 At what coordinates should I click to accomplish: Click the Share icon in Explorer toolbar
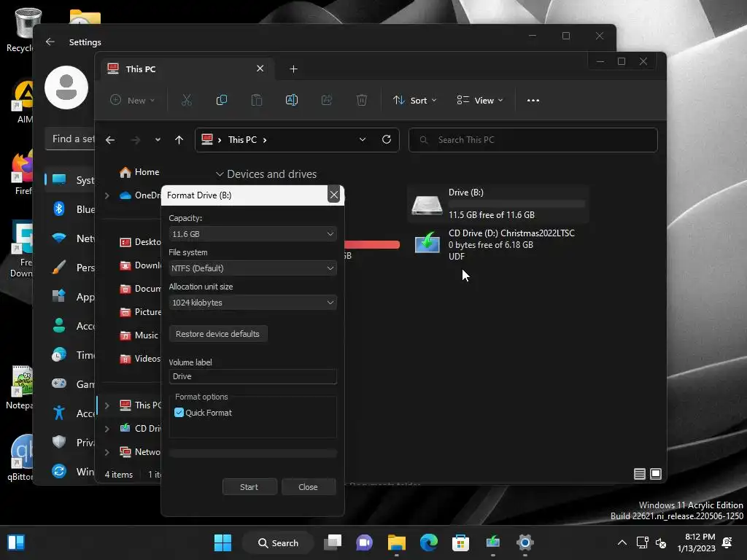327,100
